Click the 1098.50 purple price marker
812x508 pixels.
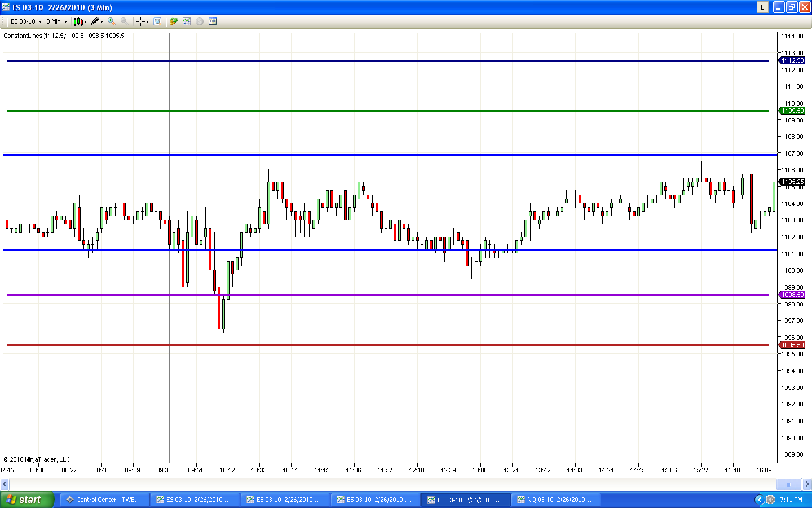pos(792,295)
